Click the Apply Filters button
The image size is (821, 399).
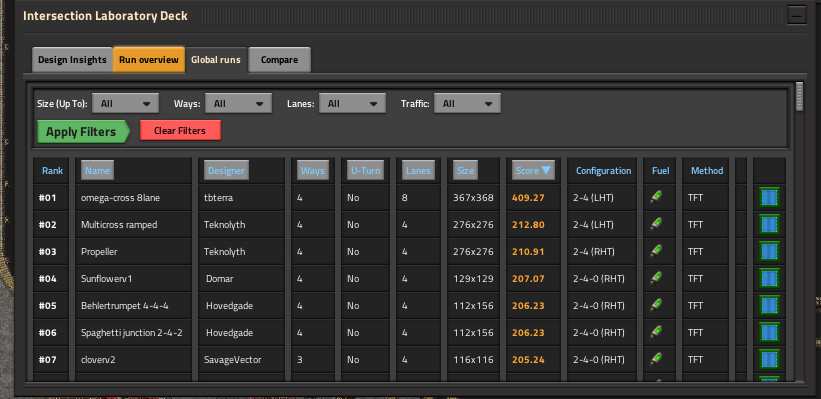coord(83,131)
